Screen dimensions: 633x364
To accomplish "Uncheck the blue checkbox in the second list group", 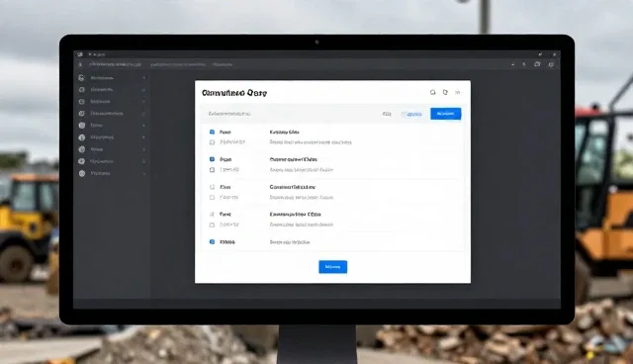I will 212,159.
